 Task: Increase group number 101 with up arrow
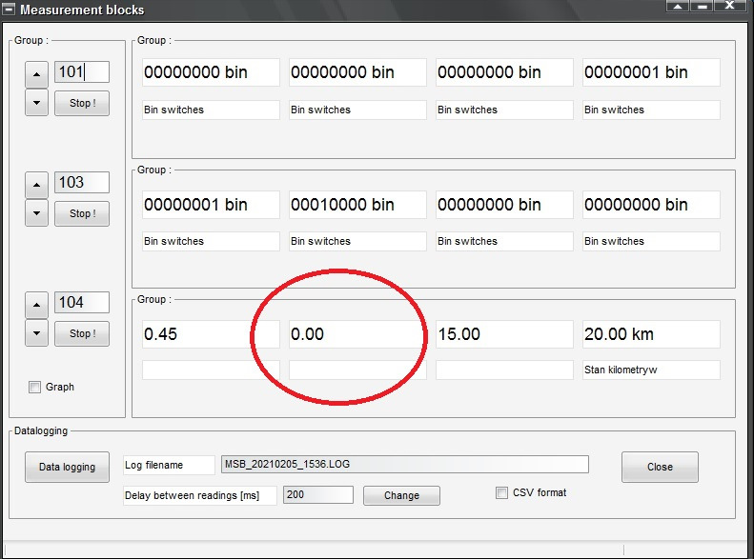36,74
